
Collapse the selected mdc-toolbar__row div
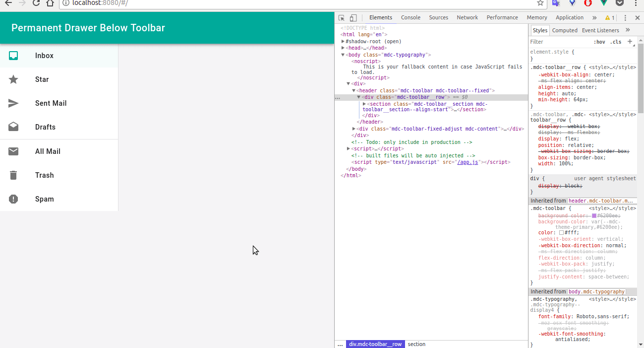[359, 97]
